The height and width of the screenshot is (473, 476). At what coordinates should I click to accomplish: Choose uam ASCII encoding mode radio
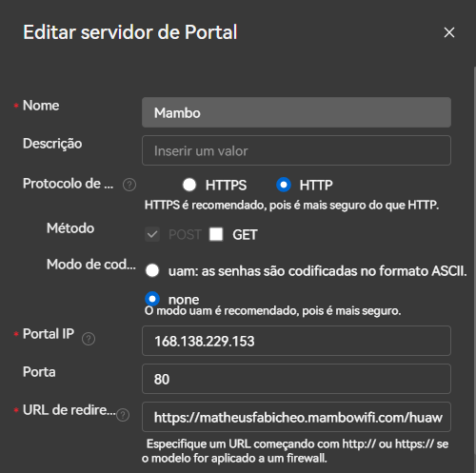pos(152,270)
